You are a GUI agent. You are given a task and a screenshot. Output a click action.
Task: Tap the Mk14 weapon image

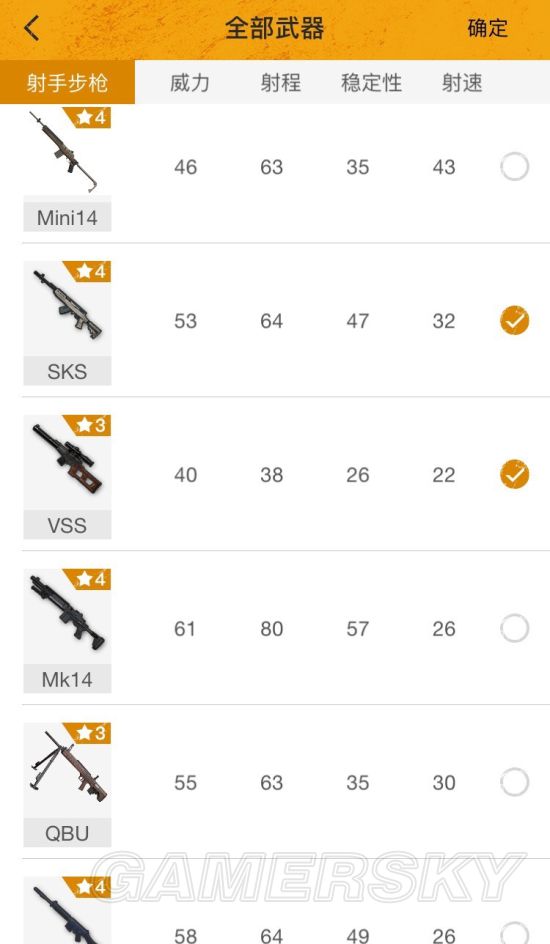(x=67, y=616)
